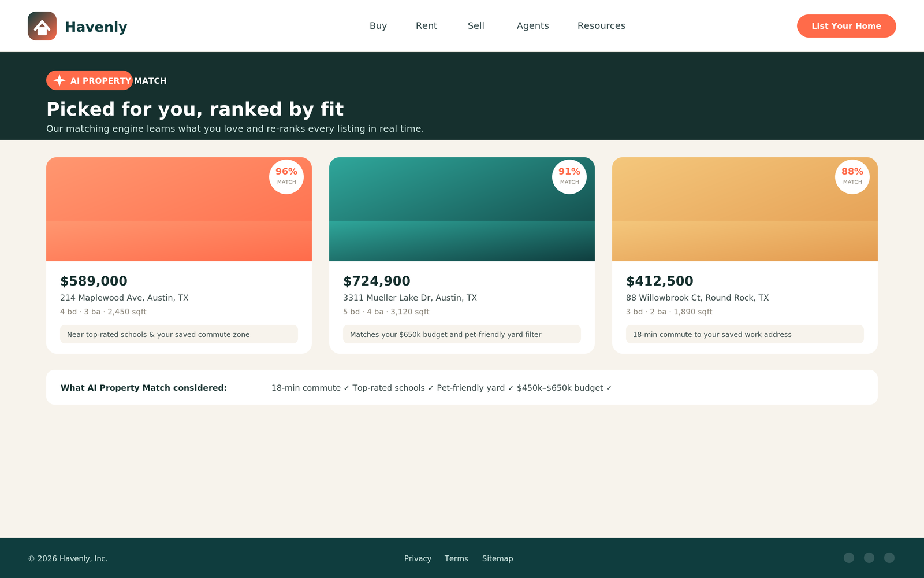Click the 18-min commute to saved work tag

click(745, 334)
